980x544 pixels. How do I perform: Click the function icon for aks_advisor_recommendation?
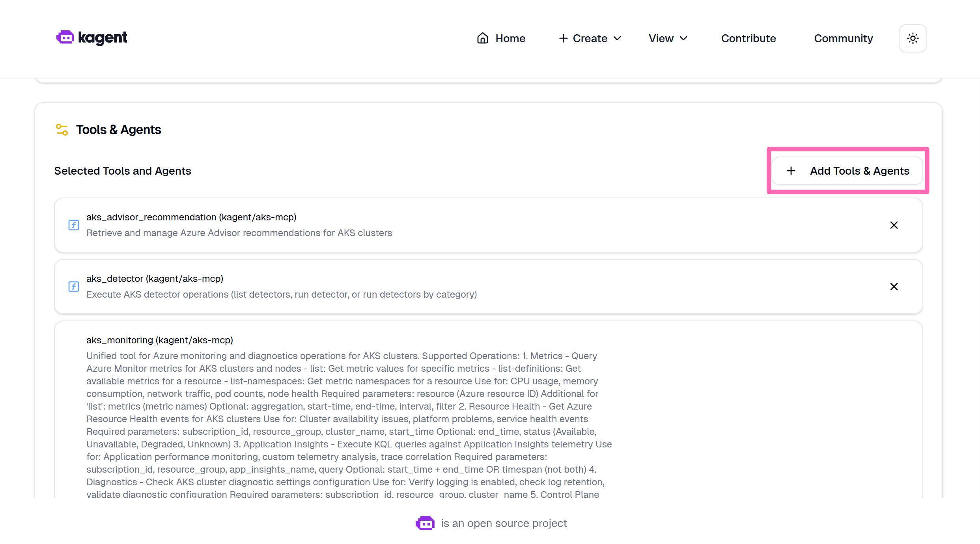coord(74,225)
